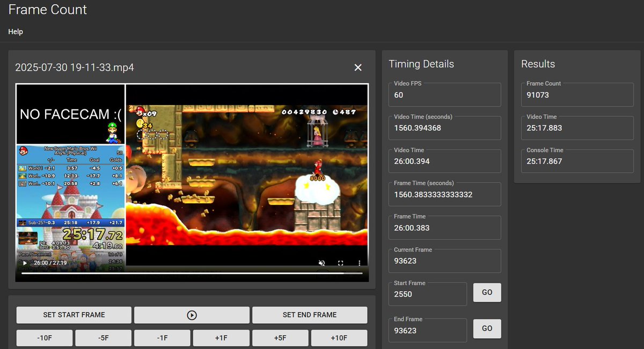The height and width of the screenshot is (349, 644).
Task: Click the Frame Count page title
Action: [x=48, y=10]
